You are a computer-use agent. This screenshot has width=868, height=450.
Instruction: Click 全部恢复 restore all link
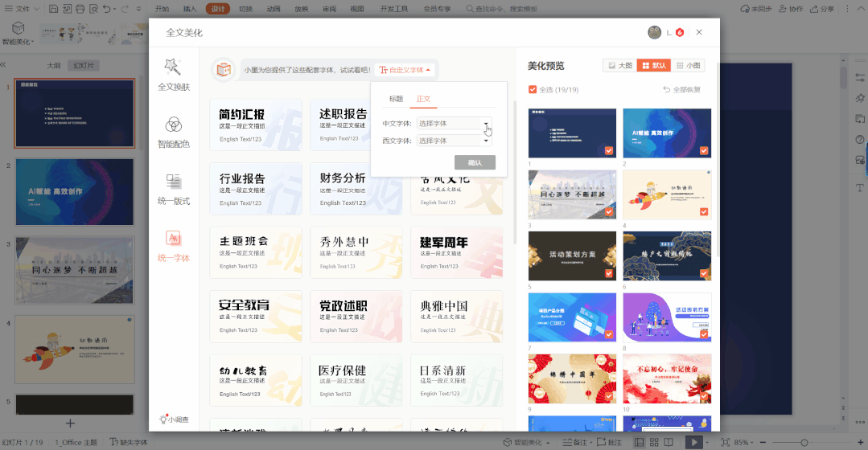(682, 89)
